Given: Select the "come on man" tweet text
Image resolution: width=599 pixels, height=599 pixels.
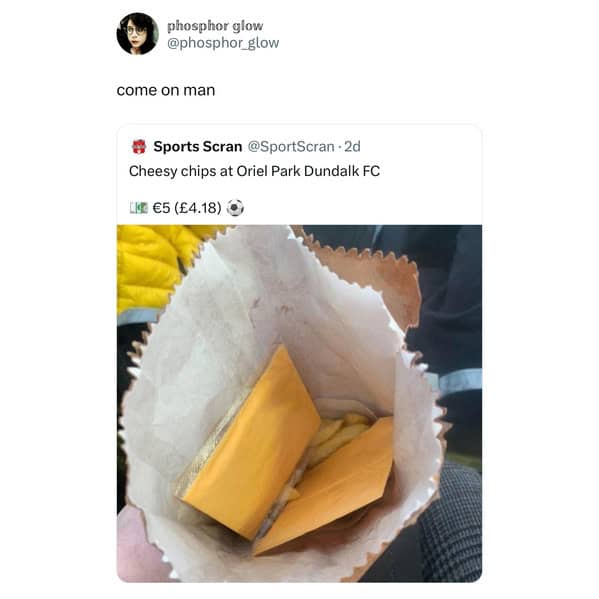Looking at the screenshot, I should (x=166, y=91).
